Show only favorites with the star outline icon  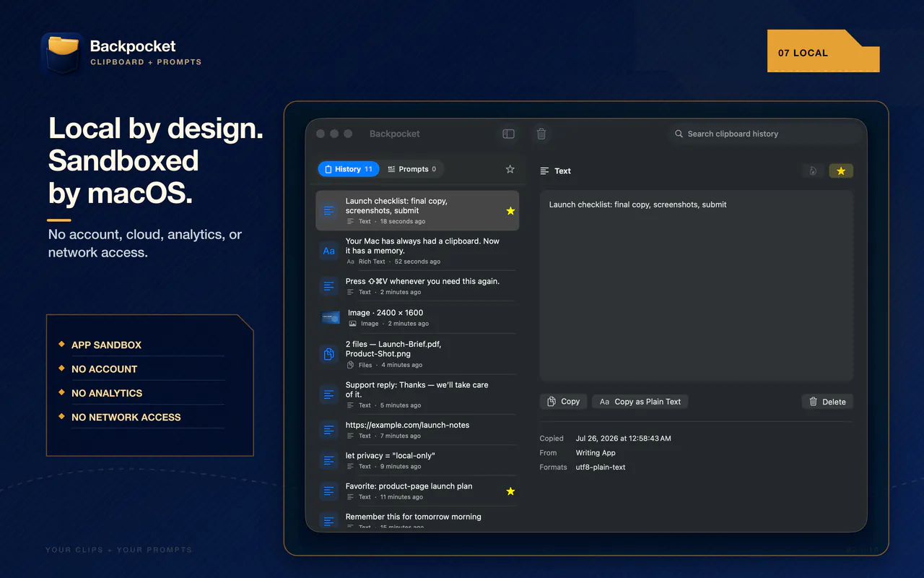(x=510, y=169)
